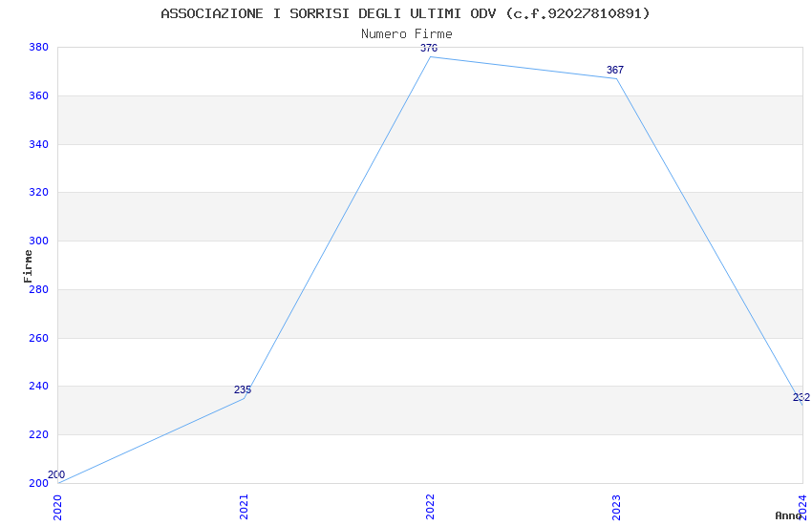Click the Anno x-axis title
Image resolution: width=812 pixels, height=525 pixels.
[788, 515]
